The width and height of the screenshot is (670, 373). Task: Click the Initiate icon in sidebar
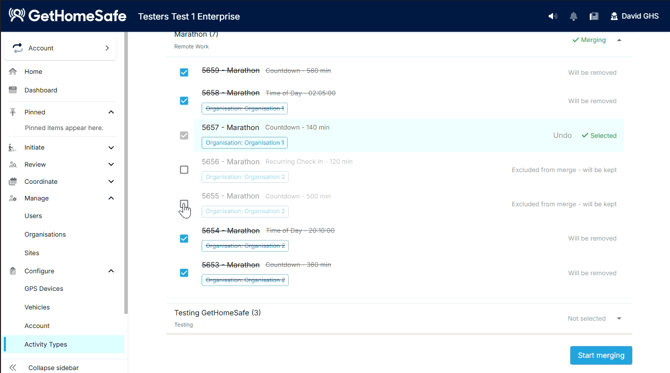tap(12, 147)
